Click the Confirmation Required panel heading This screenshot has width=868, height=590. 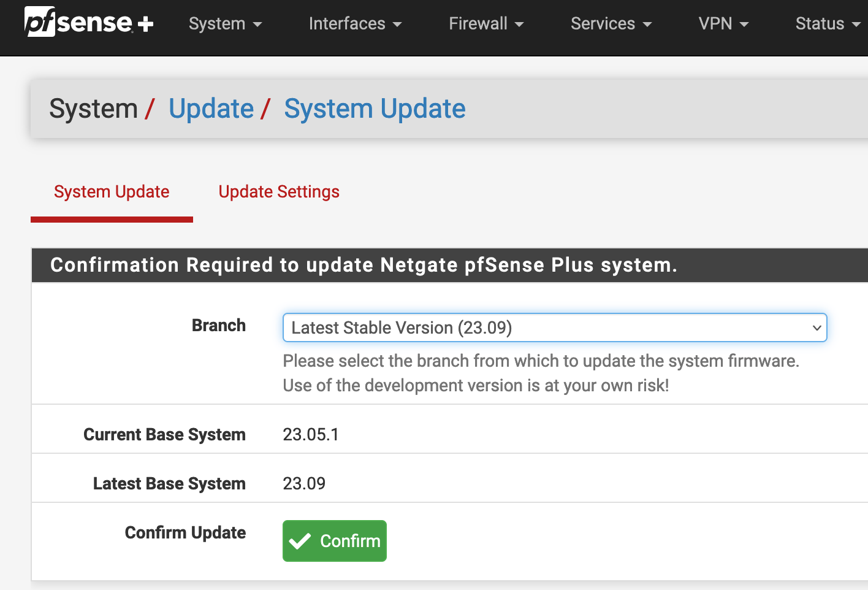coord(364,265)
